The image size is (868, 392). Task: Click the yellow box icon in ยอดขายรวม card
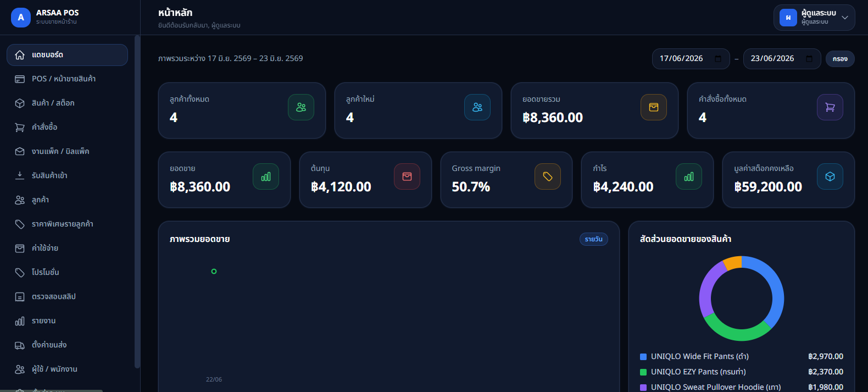(x=654, y=107)
